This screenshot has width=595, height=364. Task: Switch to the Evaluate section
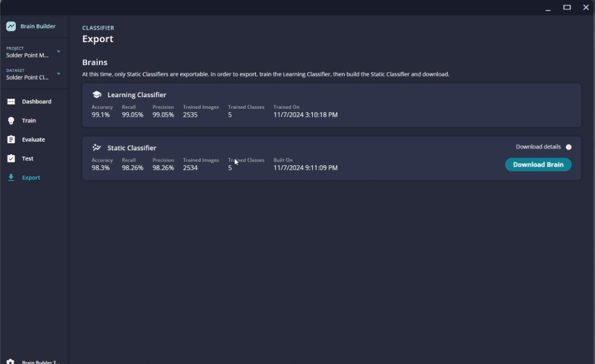tap(34, 140)
